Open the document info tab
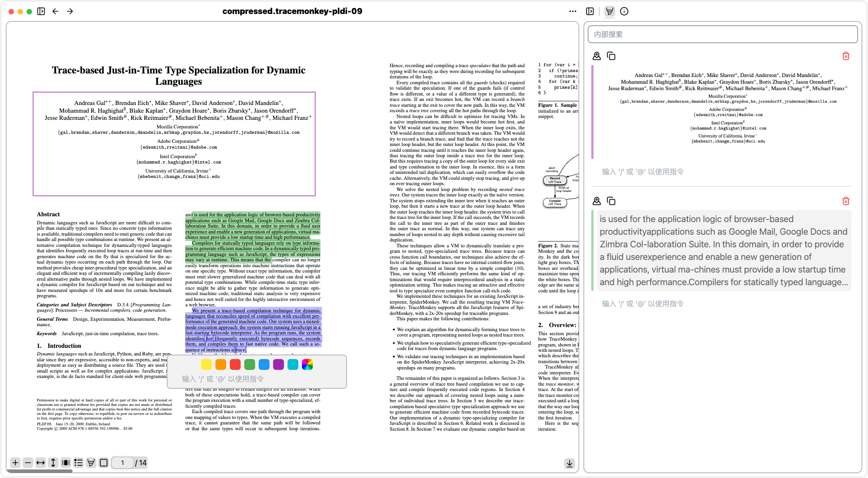Screen dimensions: 868x478 pos(624,11)
